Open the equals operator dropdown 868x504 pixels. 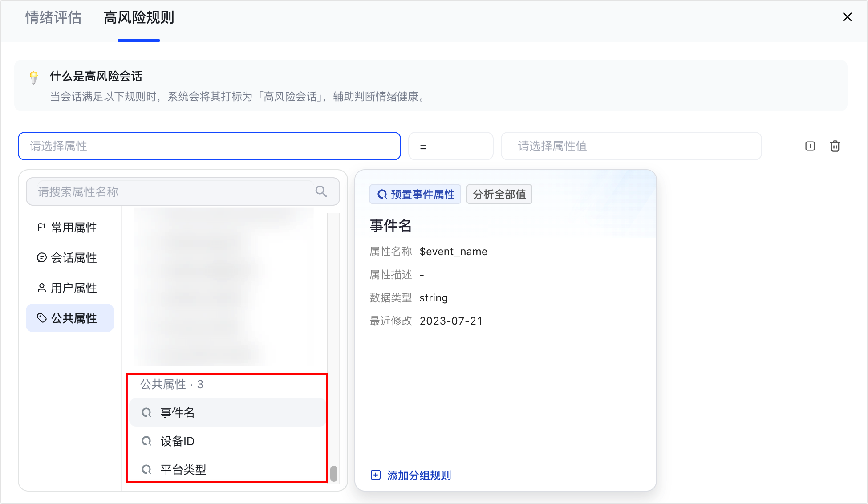(450, 146)
